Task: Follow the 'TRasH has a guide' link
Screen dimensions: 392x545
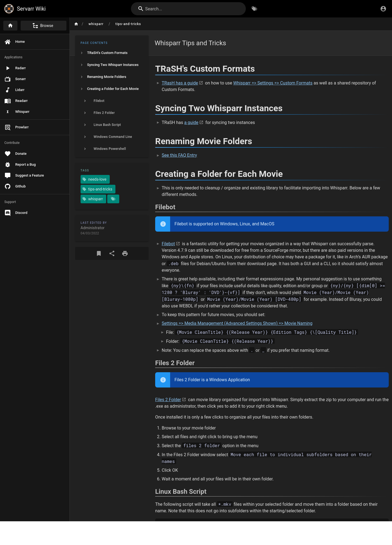Action: pos(180,83)
